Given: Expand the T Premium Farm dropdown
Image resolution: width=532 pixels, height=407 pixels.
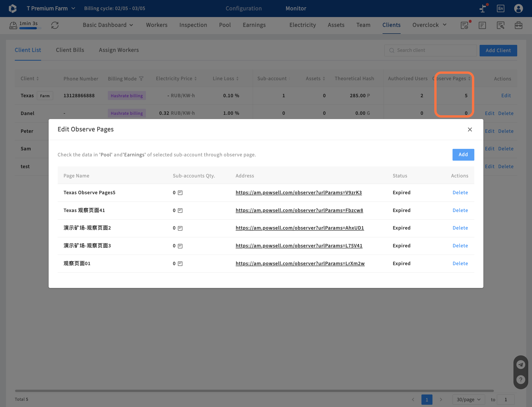Looking at the screenshot, I should [73, 9].
